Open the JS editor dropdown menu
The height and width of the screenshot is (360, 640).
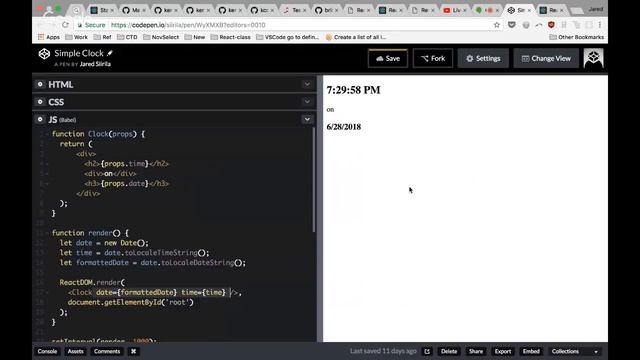pyautogui.click(x=307, y=119)
